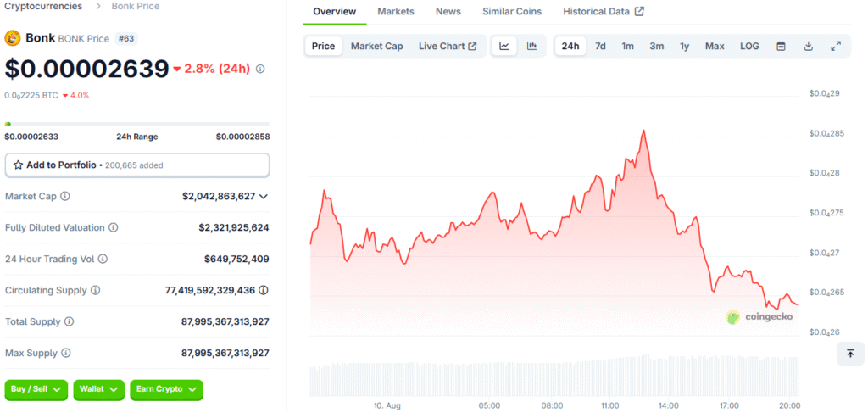The width and height of the screenshot is (868, 413).
Task: Select the 1y time range
Action: pos(685,47)
